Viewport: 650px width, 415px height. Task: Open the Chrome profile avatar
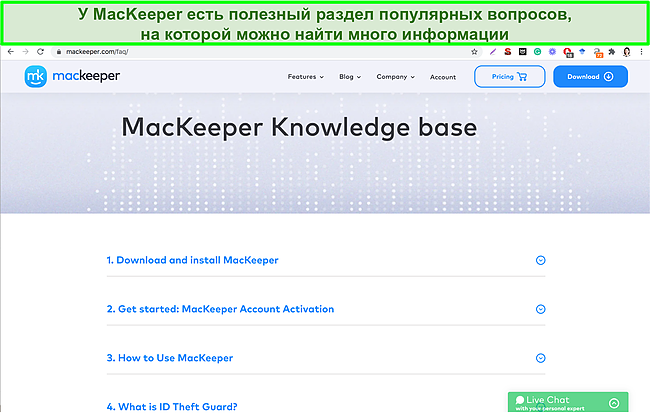click(627, 52)
